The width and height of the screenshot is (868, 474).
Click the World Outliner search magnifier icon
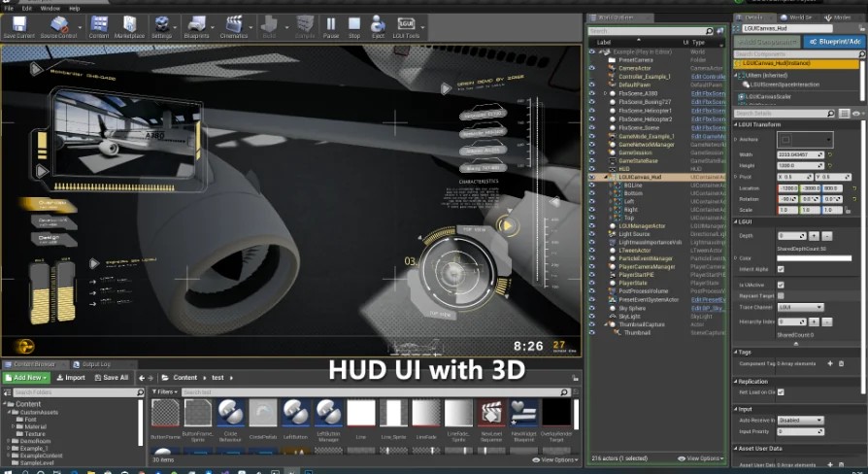[709, 31]
